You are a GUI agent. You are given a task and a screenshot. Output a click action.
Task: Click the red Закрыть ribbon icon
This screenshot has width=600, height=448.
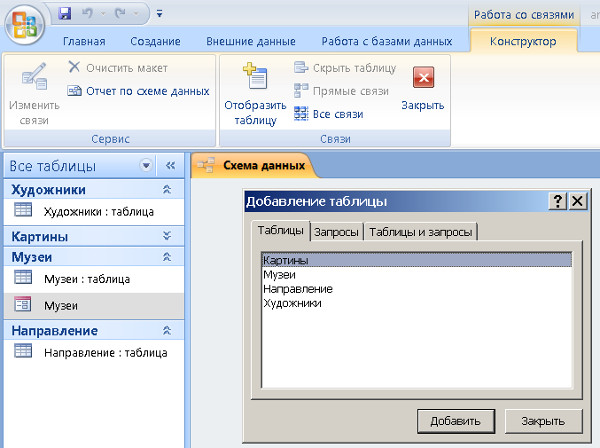pyautogui.click(x=423, y=79)
